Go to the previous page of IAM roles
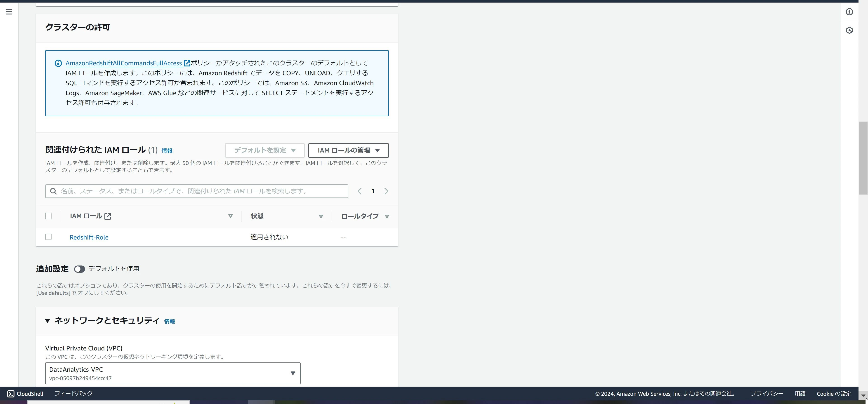The image size is (868, 404). (x=360, y=191)
